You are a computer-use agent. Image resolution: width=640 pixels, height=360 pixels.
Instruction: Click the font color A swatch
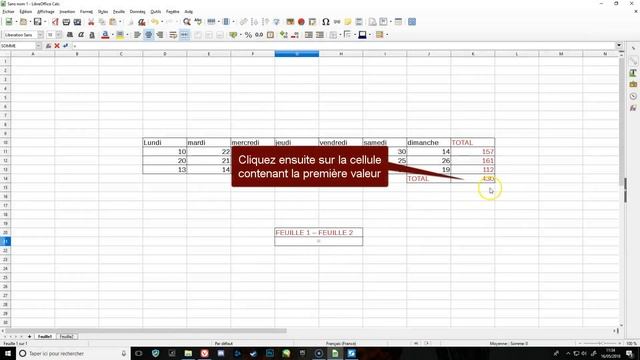(105, 35)
